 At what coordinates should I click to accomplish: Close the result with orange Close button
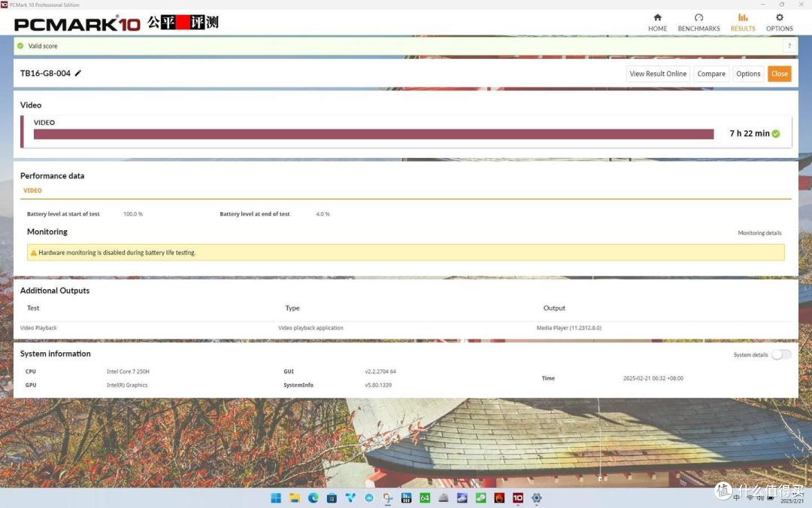pos(780,74)
